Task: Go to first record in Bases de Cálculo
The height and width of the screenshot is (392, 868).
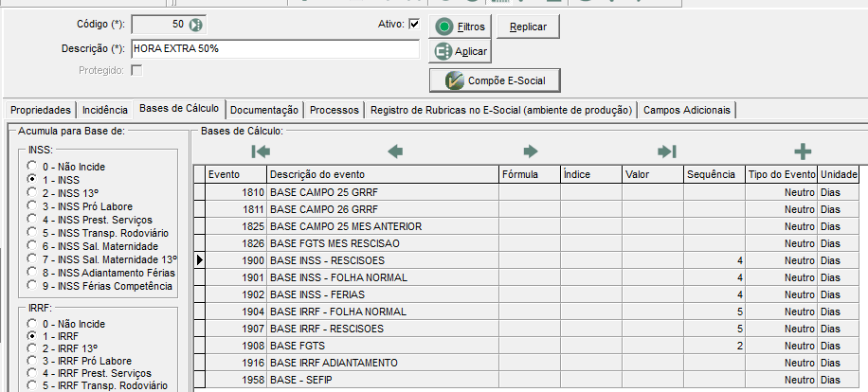Action: coord(261,151)
